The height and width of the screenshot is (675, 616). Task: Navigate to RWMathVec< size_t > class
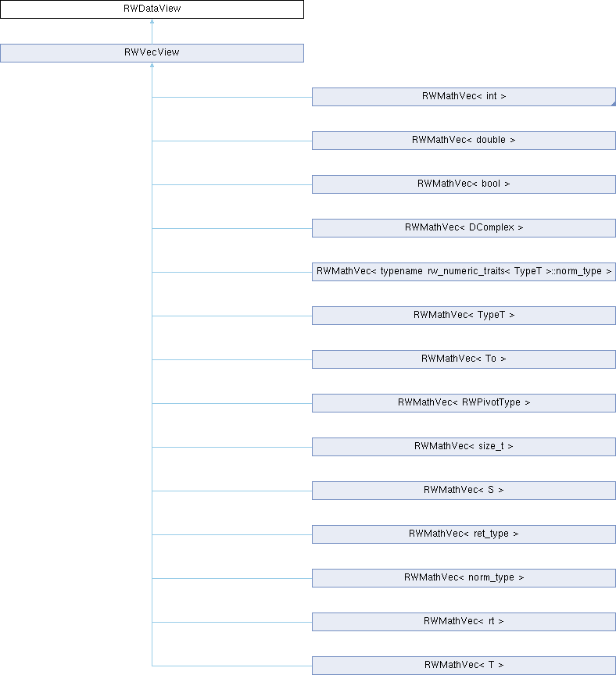pyautogui.click(x=464, y=447)
